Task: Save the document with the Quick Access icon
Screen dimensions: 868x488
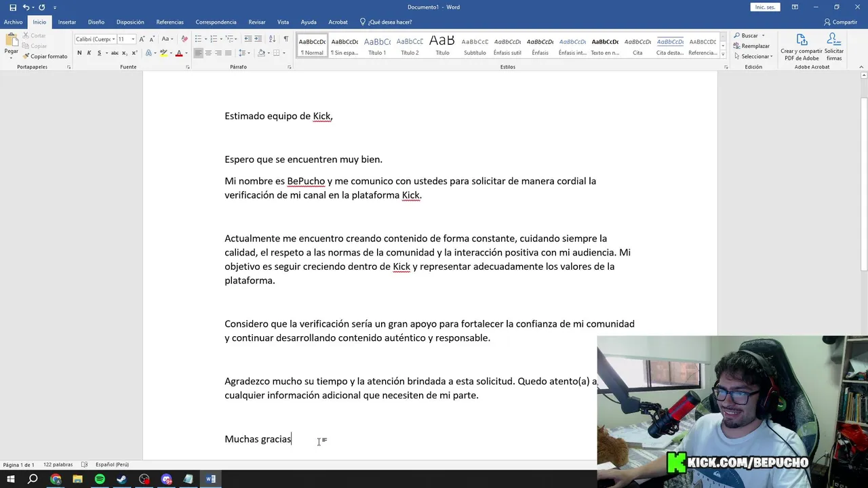Action: coord(13,7)
